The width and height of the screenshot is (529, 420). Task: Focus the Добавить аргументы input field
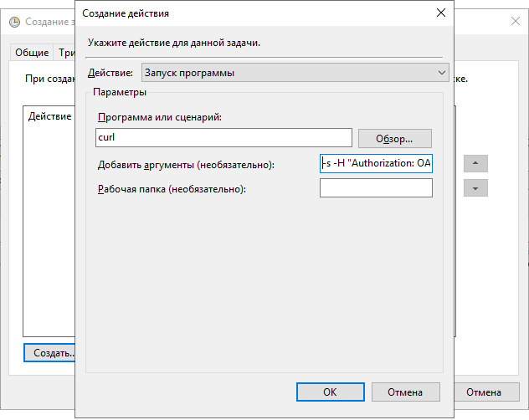coord(376,164)
